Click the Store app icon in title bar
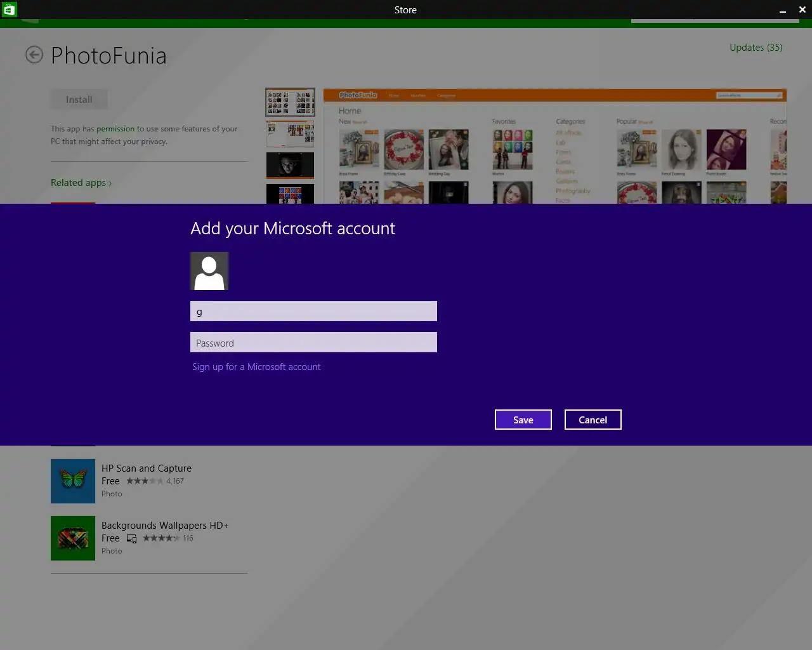812x650 pixels. (x=9, y=10)
